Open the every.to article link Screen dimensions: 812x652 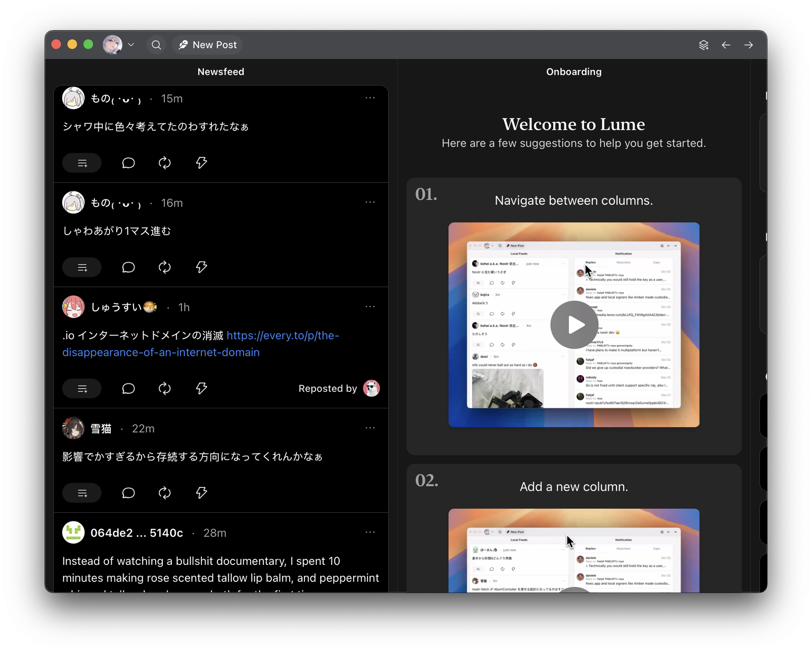(201, 344)
